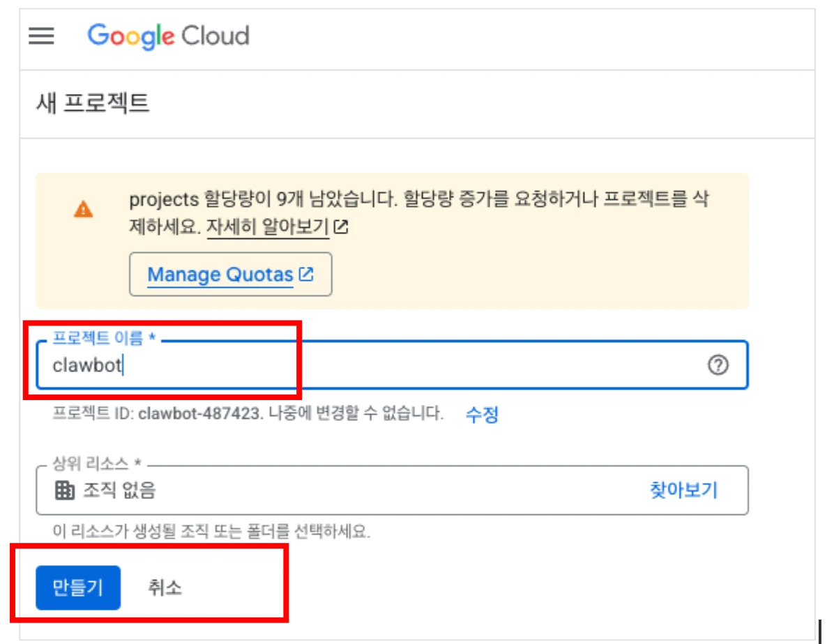Click the Google Cloud logo

(x=168, y=36)
